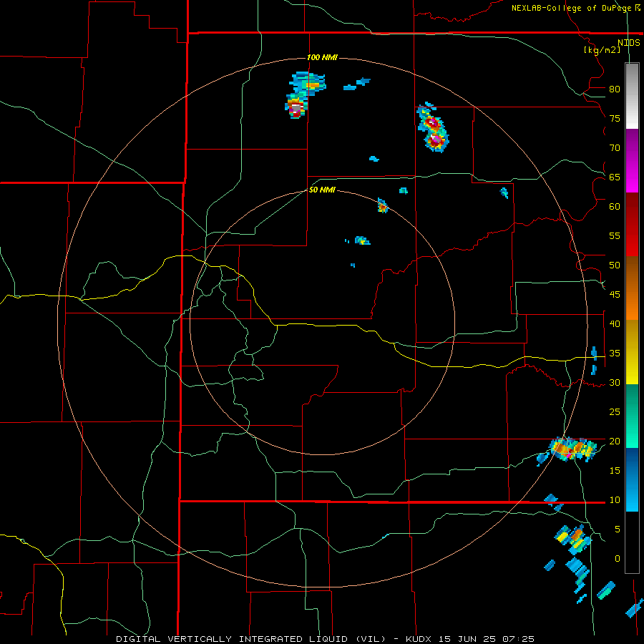Select the [kg/m2] units label

[602, 49]
